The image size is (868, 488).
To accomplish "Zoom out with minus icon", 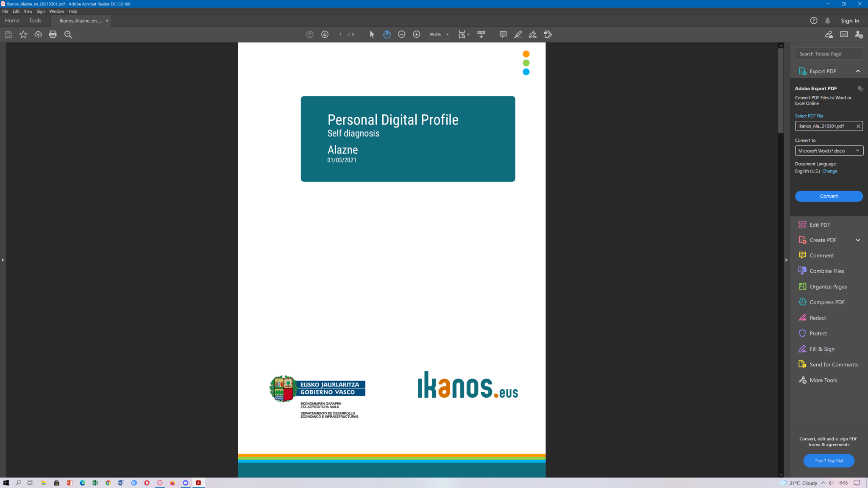I will [401, 34].
